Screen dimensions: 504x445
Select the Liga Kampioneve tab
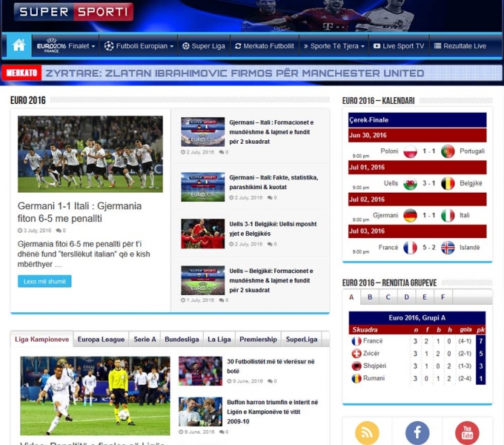coord(42,339)
